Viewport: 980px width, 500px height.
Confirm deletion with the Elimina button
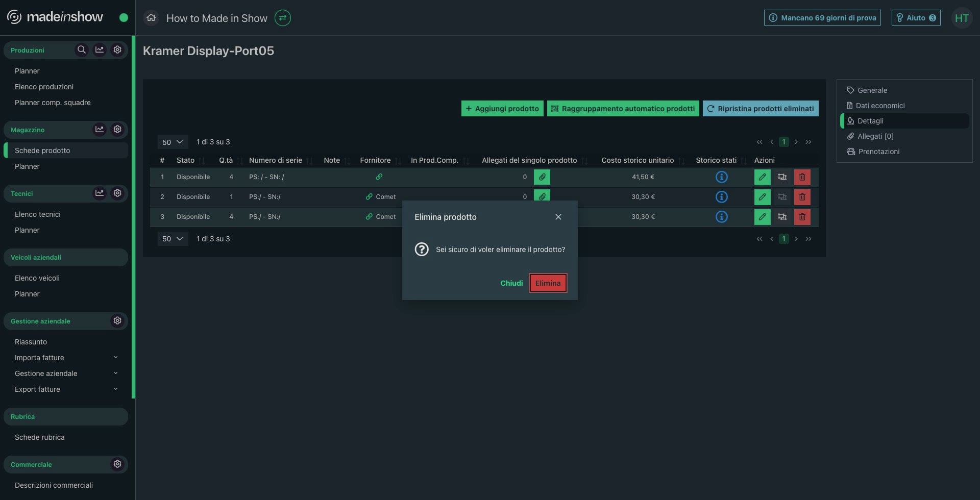pyautogui.click(x=548, y=283)
